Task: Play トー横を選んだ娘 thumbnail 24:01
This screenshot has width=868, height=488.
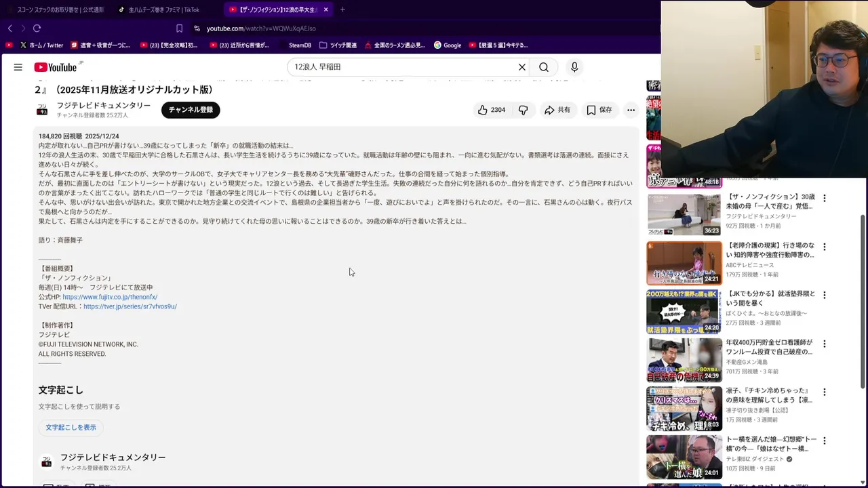Action: [684, 457]
